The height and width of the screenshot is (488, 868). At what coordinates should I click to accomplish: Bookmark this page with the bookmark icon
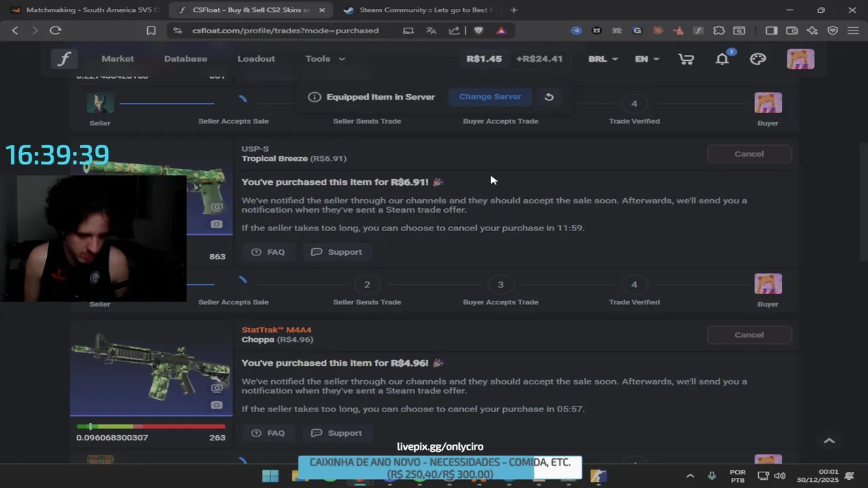[151, 30]
